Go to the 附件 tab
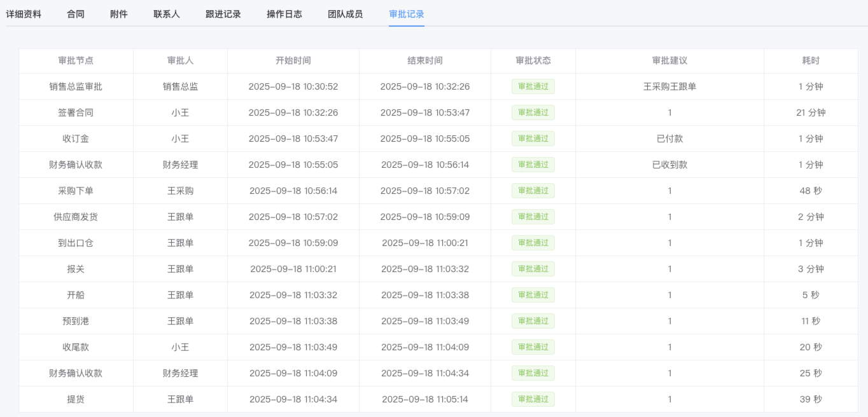The image size is (868, 417). [x=119, y=14]
